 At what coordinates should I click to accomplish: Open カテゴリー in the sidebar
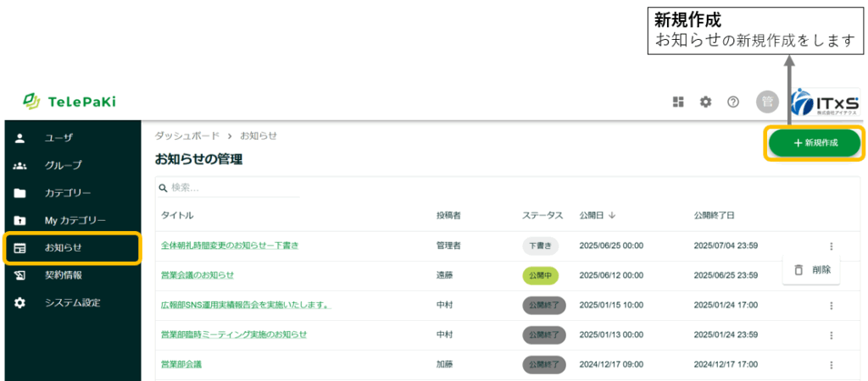coord(68,193)
